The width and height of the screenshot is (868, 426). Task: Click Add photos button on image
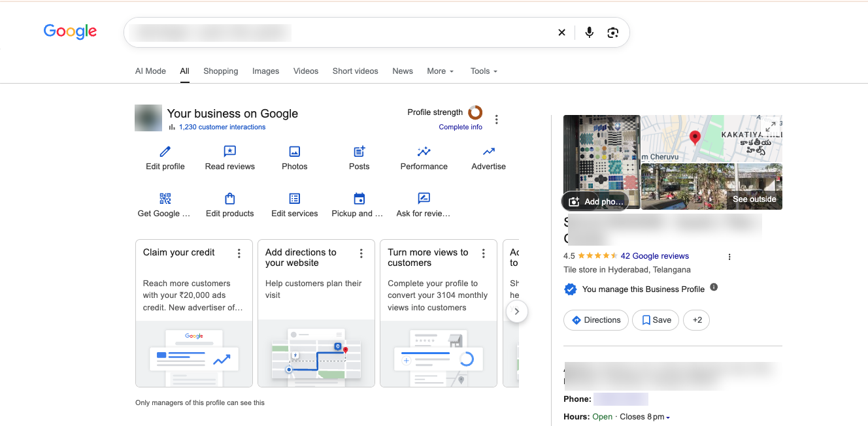click(x=595, y=201)
